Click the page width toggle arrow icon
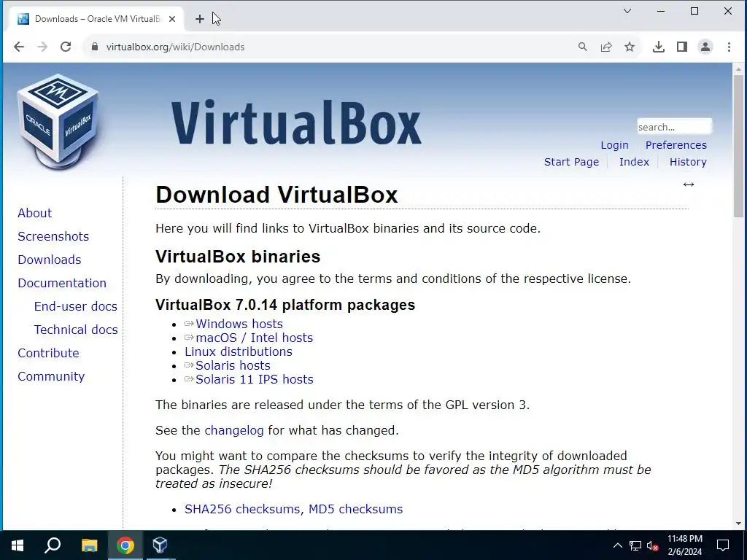The width and height of the screenshot is (747, 560). 689,184
